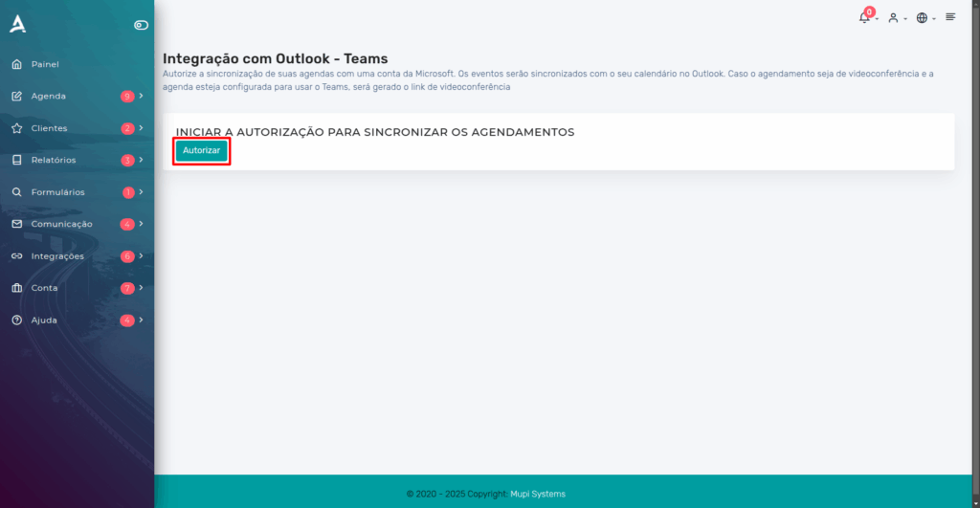980x508 pixels.
Task: Expand the Agenda submenu chevron
Action: coord(142,97)
